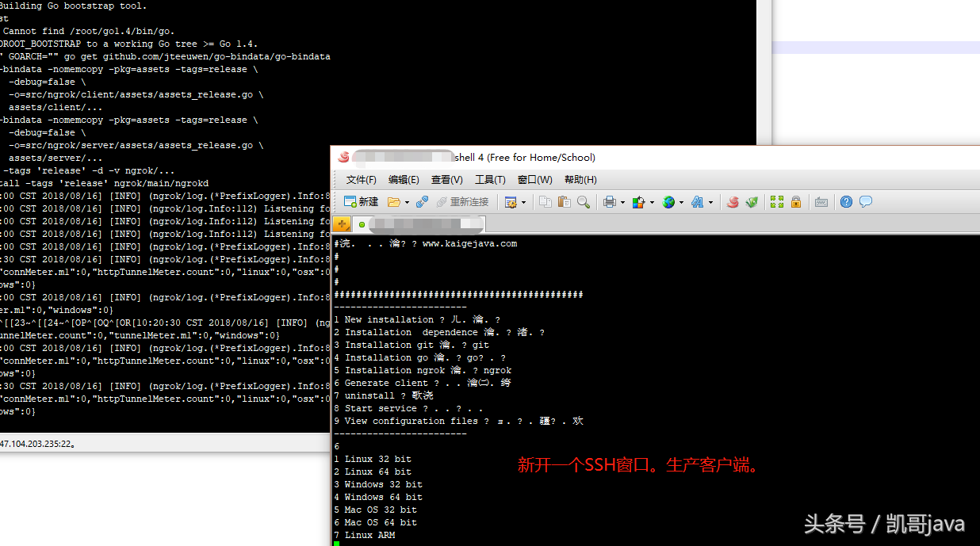Viewport: 980px width, 546px height.
Task: Click the Paste clipboard icon
Action: point(565,202)
